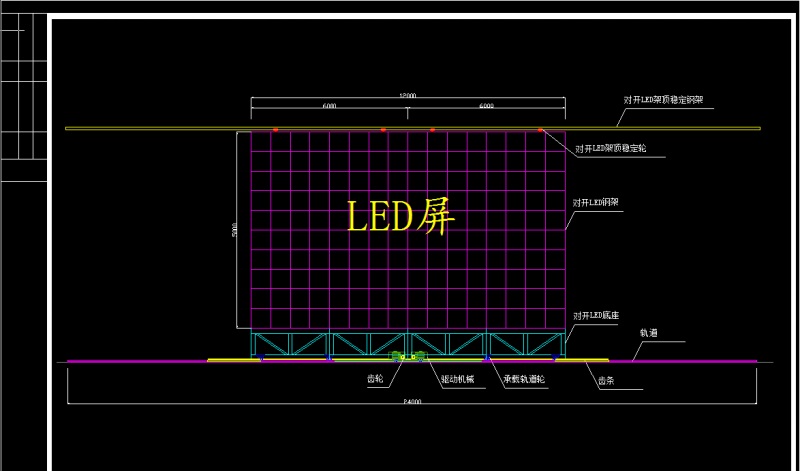This screenshot has width=800, height=471.
Task: Select the 轨道 label text
Action: coord(649,332)
